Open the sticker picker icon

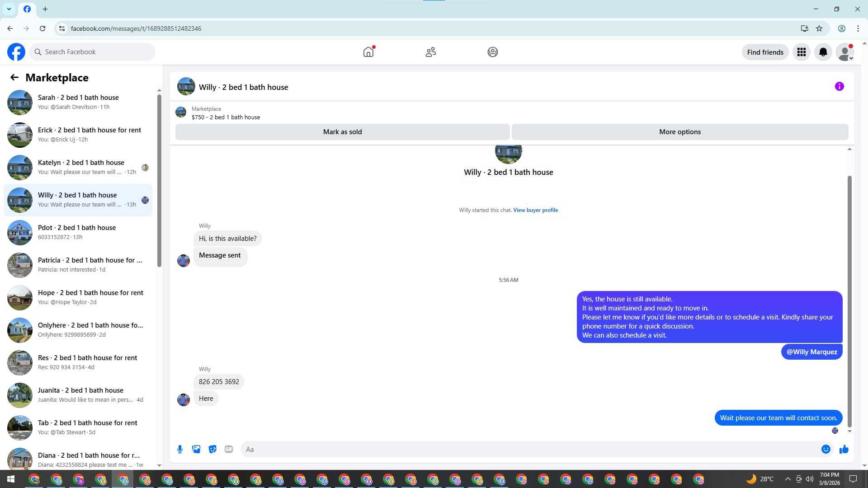[212, 449]
